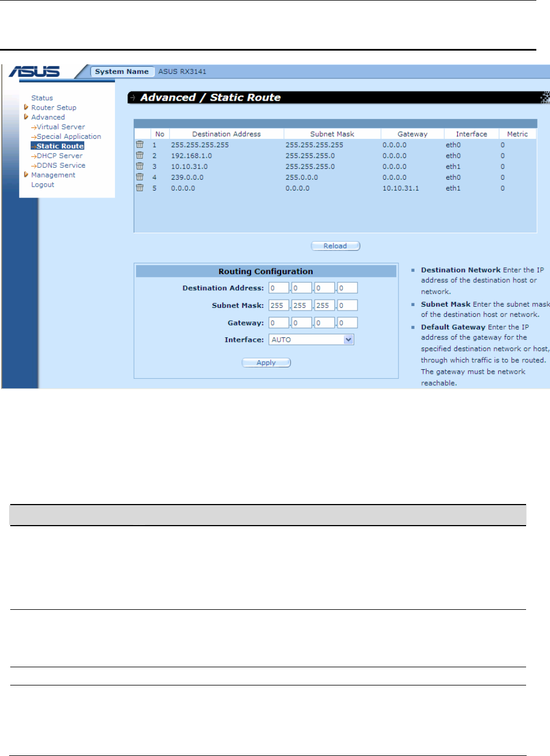The image size is (550, 756).
Task: Click trash icon for route 10.10.31.0
Action: tap(139, 166)
